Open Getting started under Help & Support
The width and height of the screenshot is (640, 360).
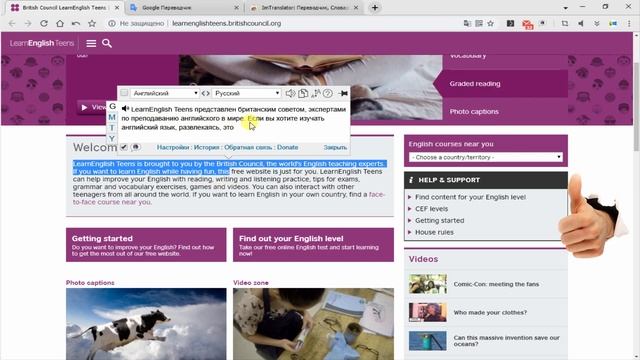point(440,220)
